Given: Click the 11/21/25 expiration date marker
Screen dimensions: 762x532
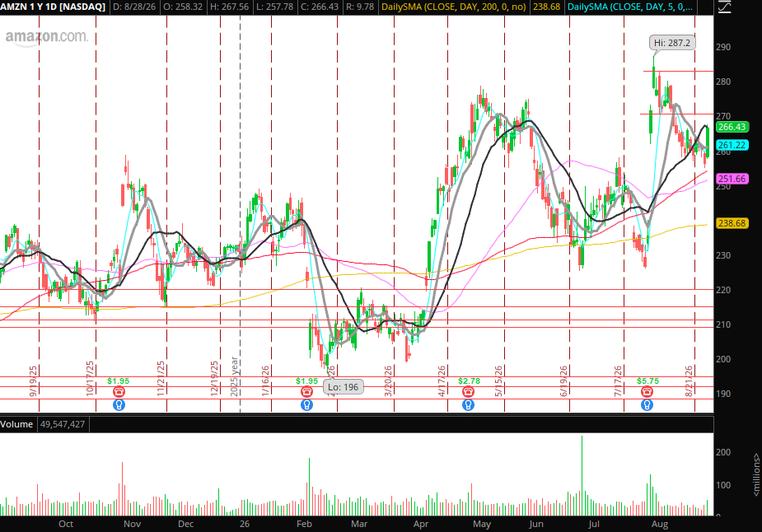Looking at the screenshot, I should 161,379.
